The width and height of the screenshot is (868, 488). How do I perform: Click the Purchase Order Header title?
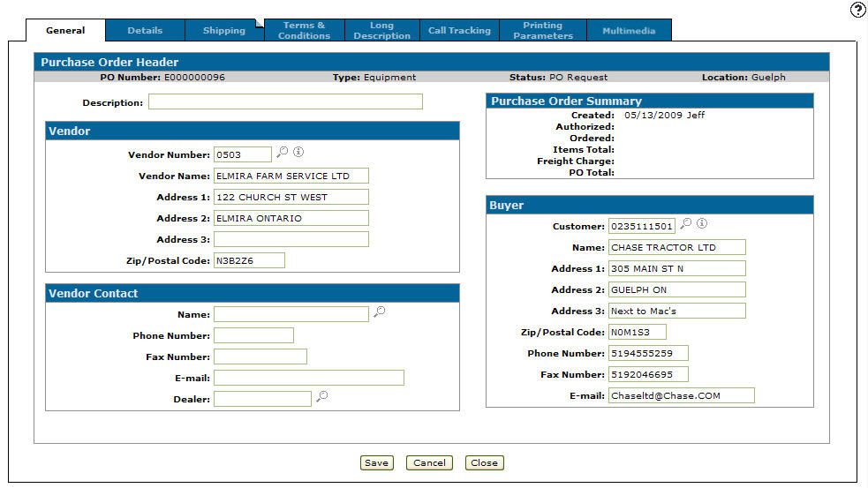click(x=109, y=62)
